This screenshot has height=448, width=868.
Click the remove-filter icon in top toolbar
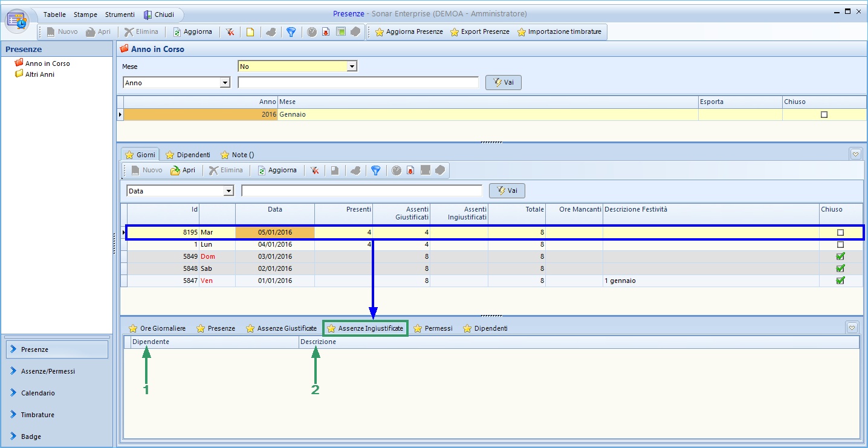230,32
